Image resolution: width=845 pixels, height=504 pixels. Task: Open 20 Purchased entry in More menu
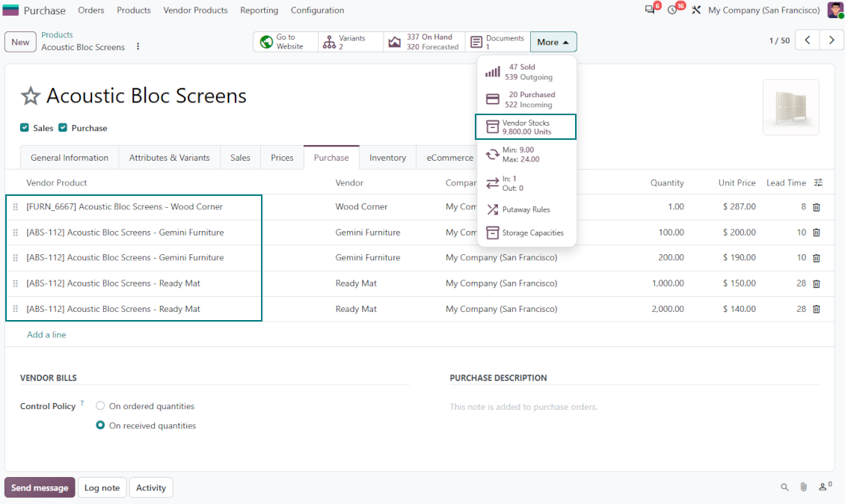(526, 99)
